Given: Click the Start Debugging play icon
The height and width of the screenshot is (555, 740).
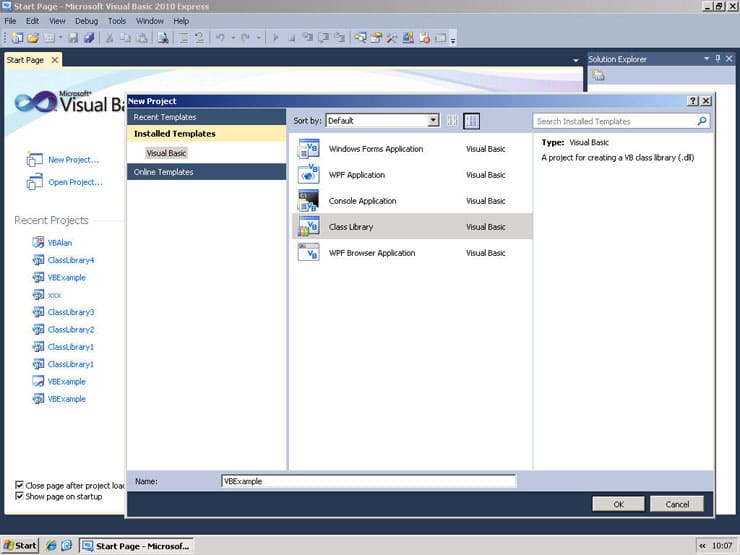Looking at the screenshot, I should (276, 38).
